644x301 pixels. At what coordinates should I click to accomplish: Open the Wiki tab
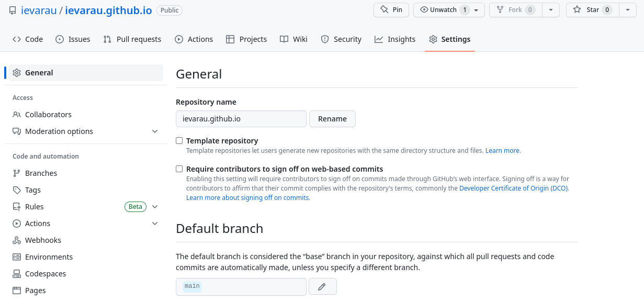pyautogui.click(x=294, y=39)
